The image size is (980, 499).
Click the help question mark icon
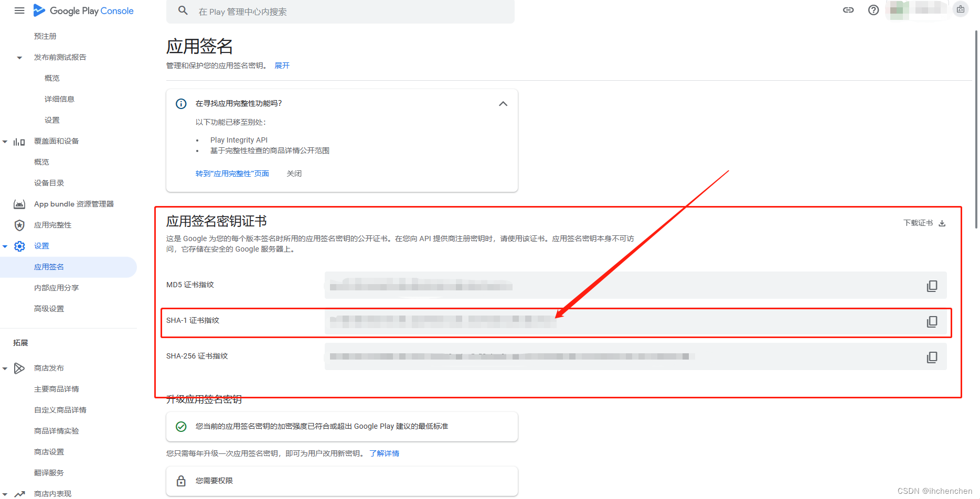tap(873, 9)
